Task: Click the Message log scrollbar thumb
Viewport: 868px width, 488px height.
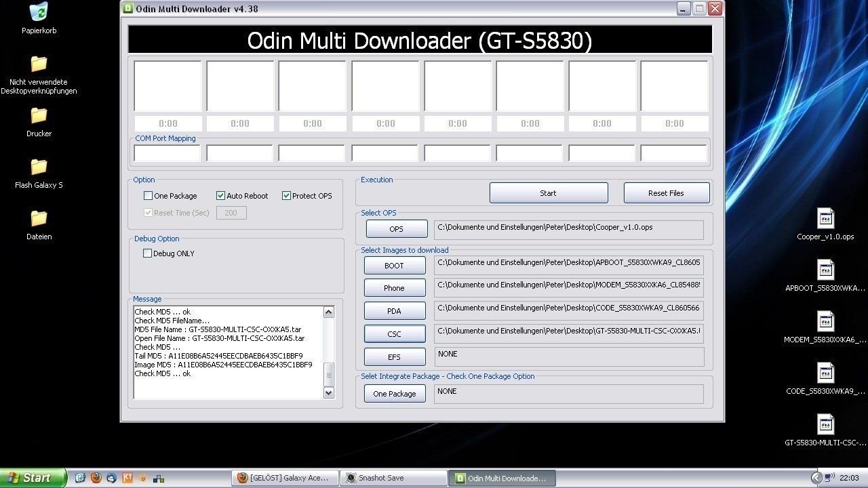Action: (x=329, y=374)
